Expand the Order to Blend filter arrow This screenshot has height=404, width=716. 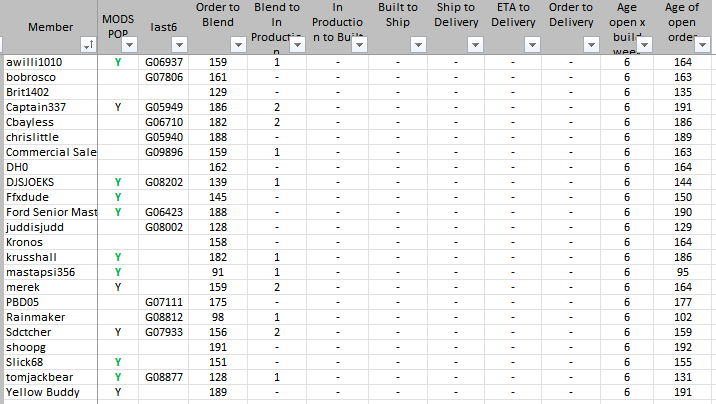pos(238,45)
